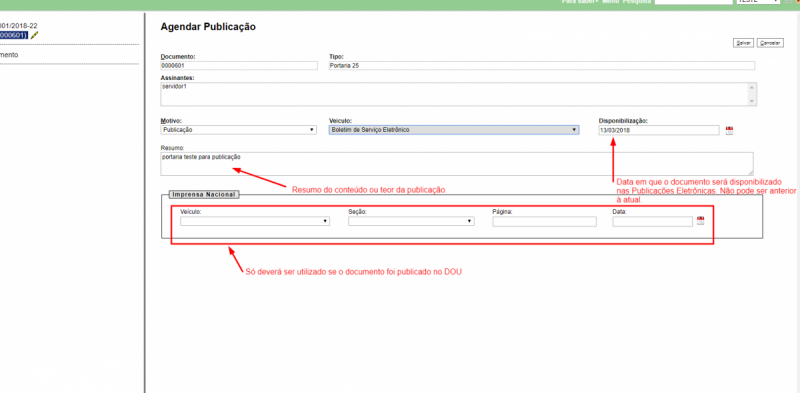Click the Pesquisa search box in header

(693, 2)
